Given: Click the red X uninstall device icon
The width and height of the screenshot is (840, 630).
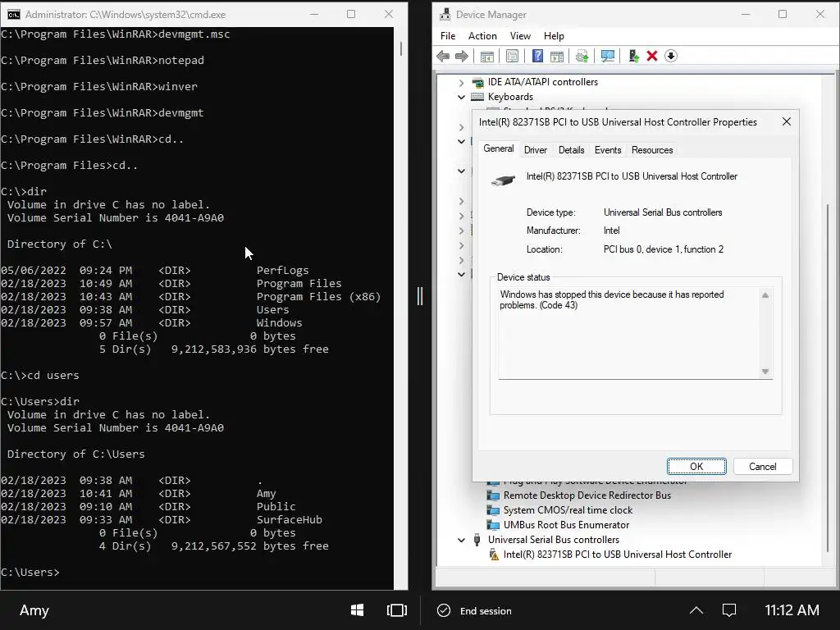Looking at the screenshot, I should pyautogui.click(x=652, y=56).
